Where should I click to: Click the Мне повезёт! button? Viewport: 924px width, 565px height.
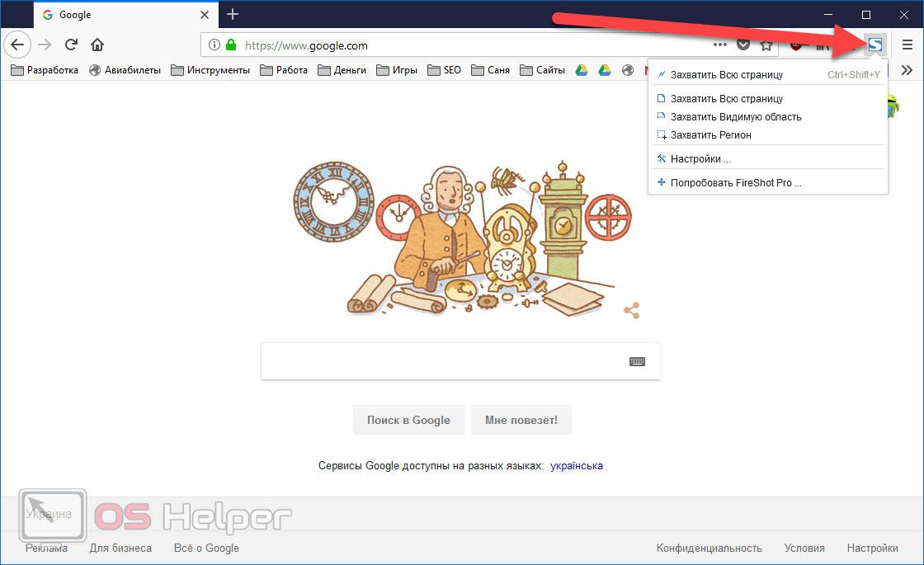(x=521, y=420)
